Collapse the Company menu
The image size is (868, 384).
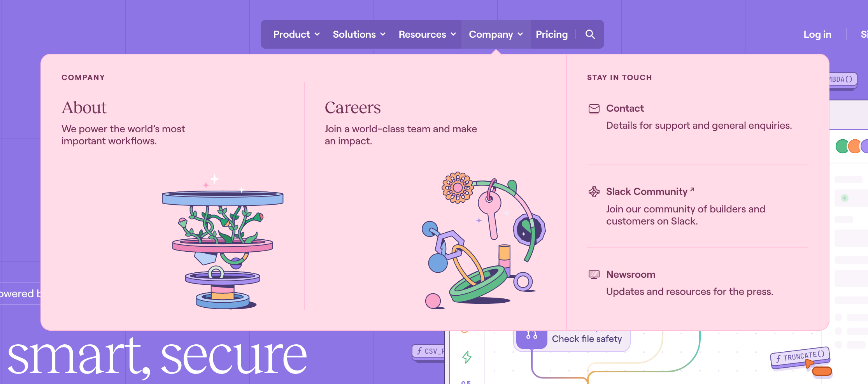click(495, 34)
